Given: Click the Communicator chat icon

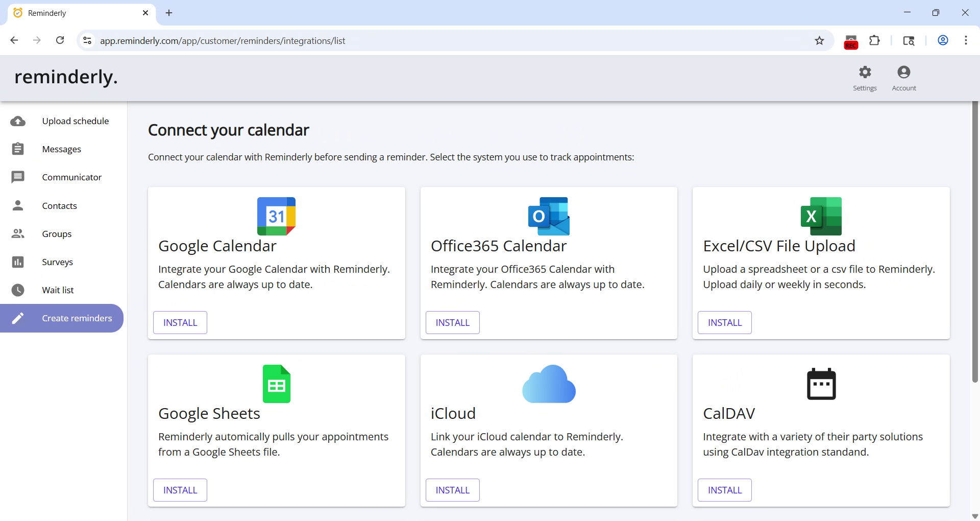Looking at the screenshot, I should pyautogui.click(x=18, y=177).
